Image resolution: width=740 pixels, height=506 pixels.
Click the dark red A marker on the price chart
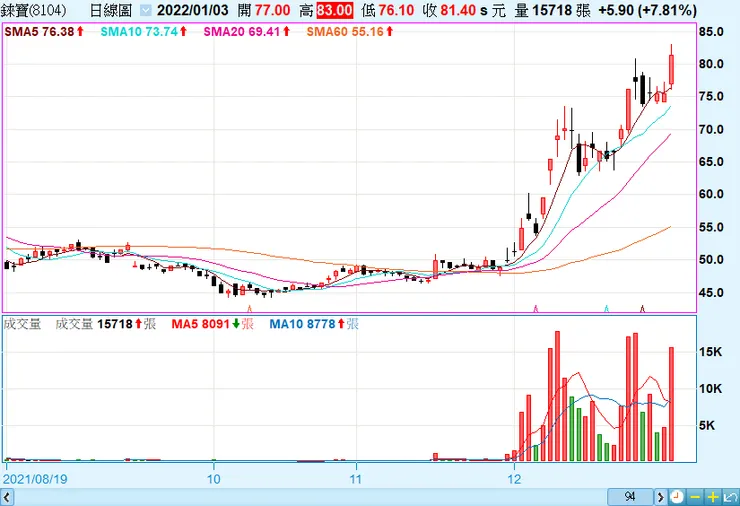[642, 309]
